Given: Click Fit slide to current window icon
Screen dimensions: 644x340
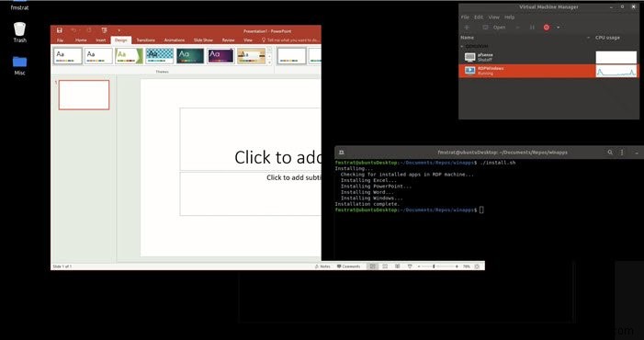Looking at the screenshot, I should coord(477,266).
